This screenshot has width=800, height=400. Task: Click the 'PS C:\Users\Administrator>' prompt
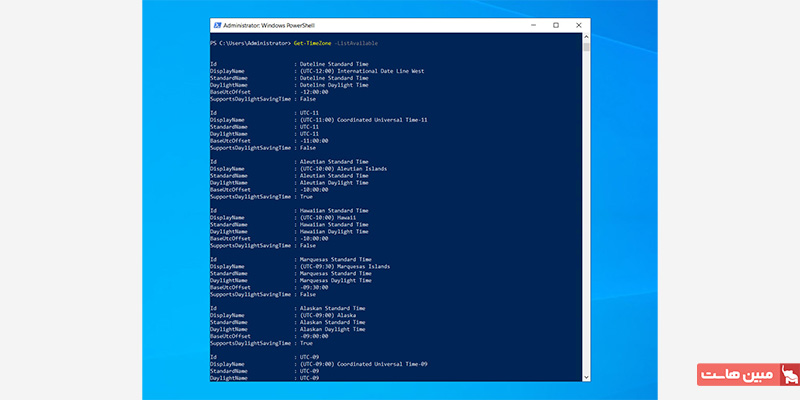tap(250, 43)
